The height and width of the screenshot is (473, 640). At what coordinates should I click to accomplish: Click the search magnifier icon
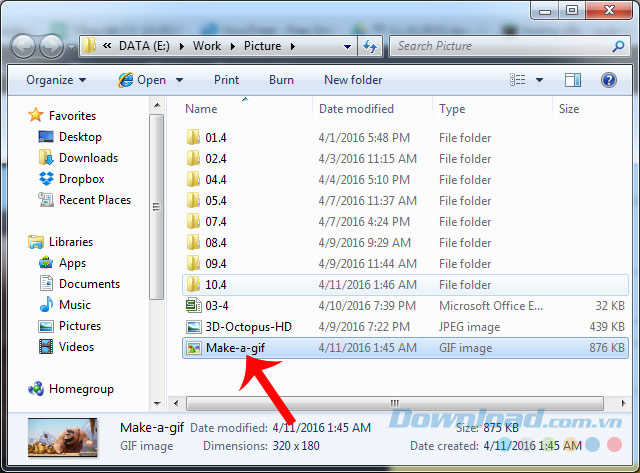(x=618, y=46)
